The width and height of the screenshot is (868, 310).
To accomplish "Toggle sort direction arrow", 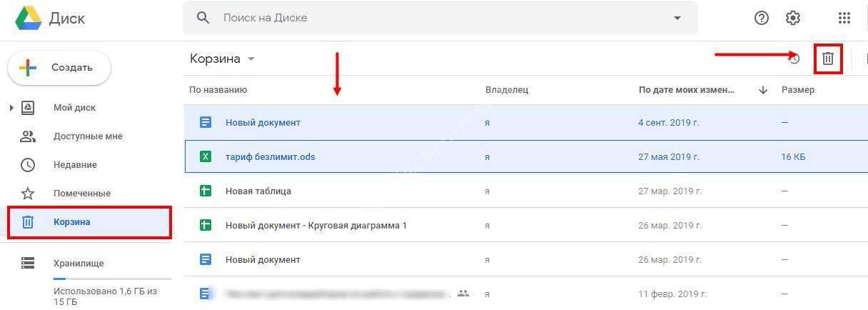I will click(763, 90).
